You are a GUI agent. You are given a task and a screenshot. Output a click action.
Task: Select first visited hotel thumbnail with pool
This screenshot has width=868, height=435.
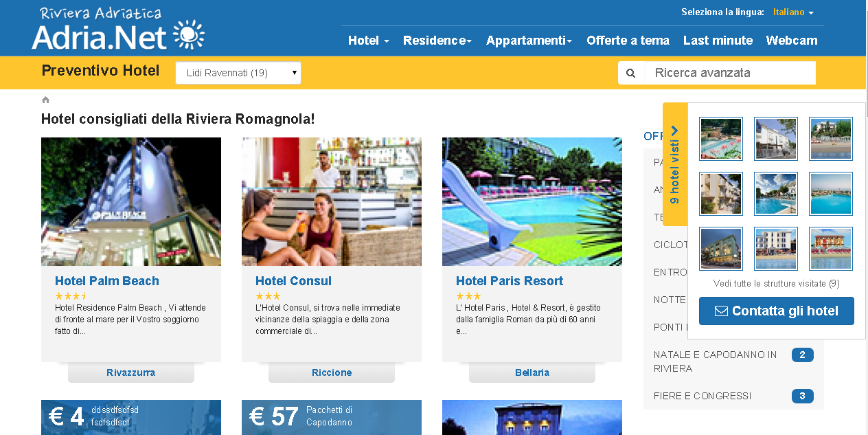[x=721, y=138]
